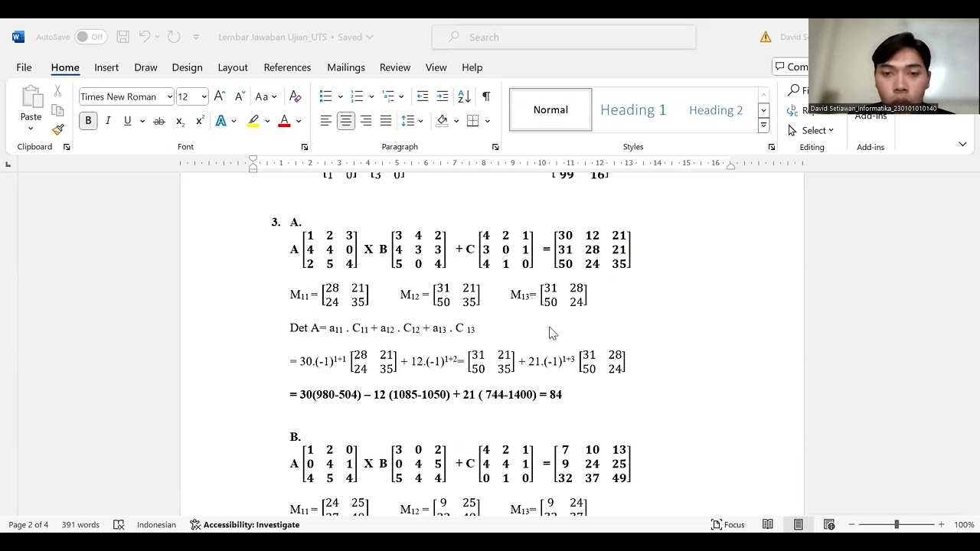Click Accessibility: Investigate status
The width and height of the screenshot is (980, 551).
tap(245, 524)
